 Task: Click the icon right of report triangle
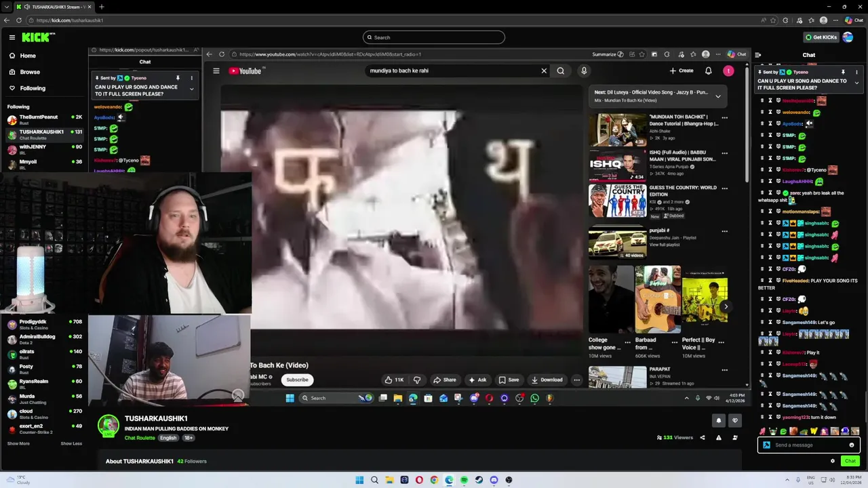[735, 438]
